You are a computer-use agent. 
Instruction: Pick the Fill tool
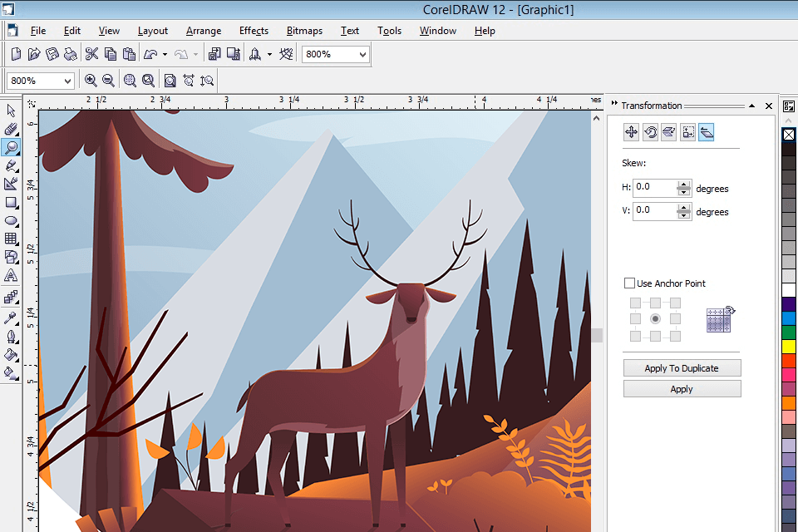pyautogui.click(x=12, y=352)
